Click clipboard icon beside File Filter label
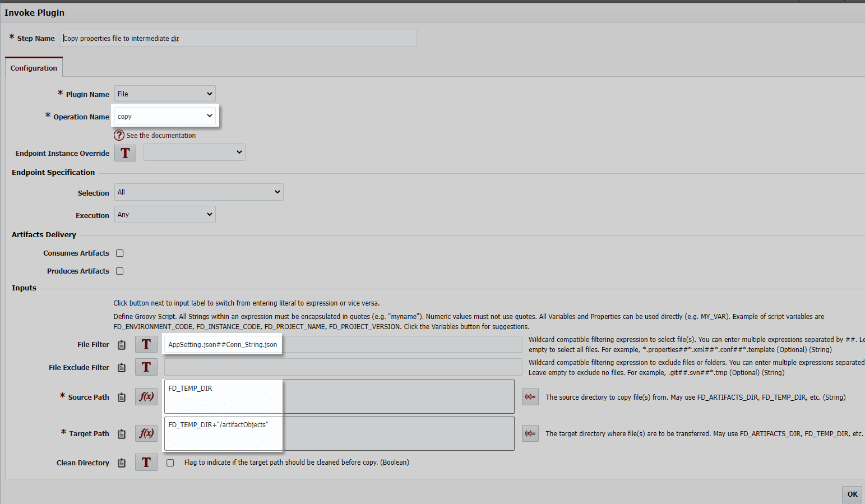 122,345
